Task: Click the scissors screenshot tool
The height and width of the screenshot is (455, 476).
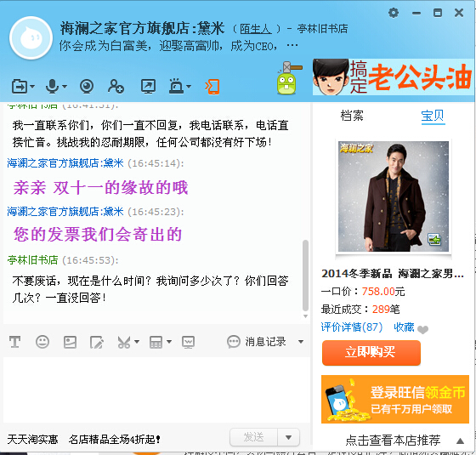Action: [124, 342]
